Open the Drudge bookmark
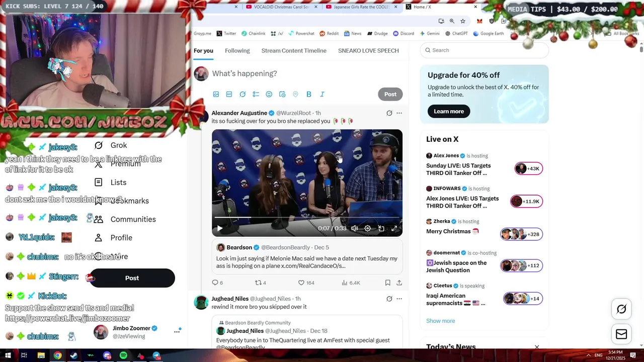 [x=377, y=34]
